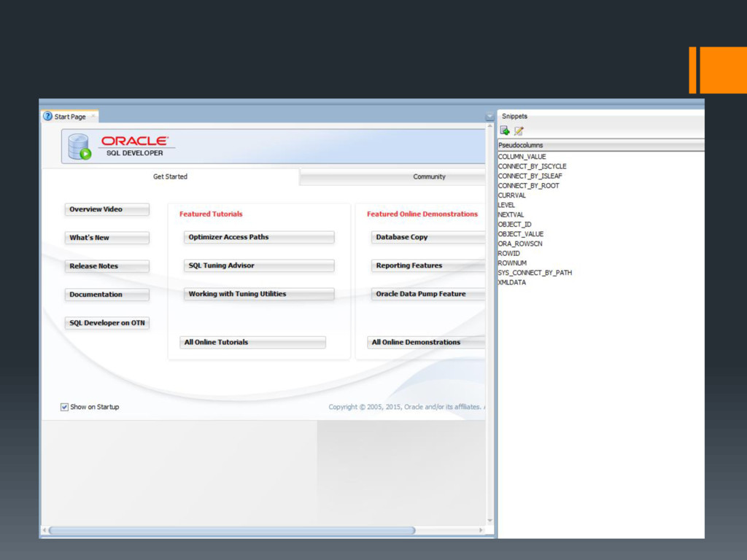Viewport: 747px width, 560px height.
Task: Toggle the Show on Startup checkbox
Action: 64,407
